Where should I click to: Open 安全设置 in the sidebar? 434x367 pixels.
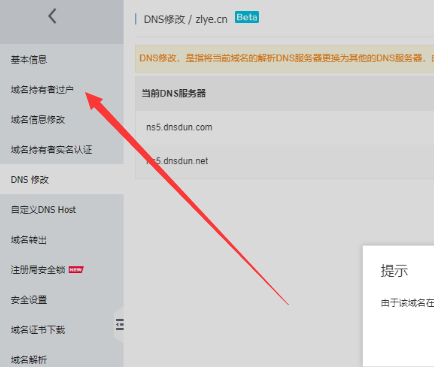[29, 300]
